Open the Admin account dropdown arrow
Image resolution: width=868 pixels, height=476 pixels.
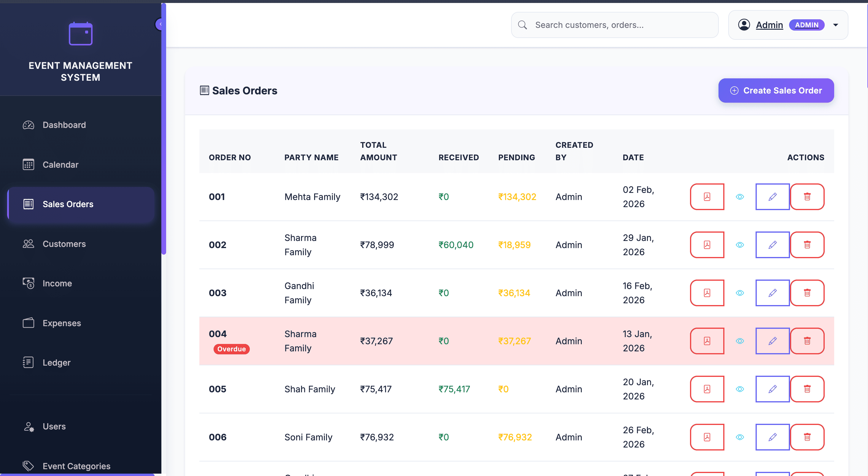[x=836, y=25]
